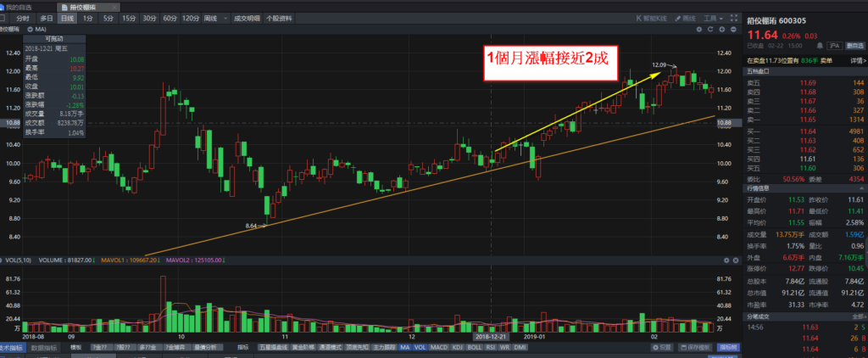868x358 pixels.
Task: Open 成交明细 trade details
Action: (247, 19)
